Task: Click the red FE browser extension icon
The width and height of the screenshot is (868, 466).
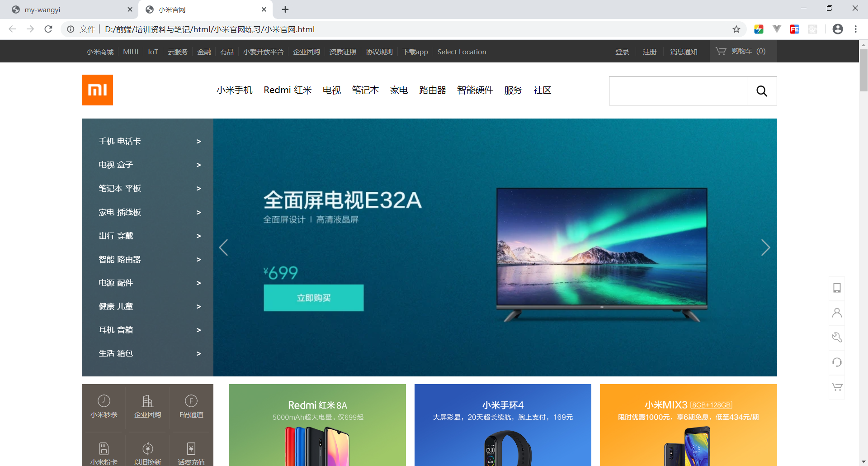Action: tap(794, 29)
